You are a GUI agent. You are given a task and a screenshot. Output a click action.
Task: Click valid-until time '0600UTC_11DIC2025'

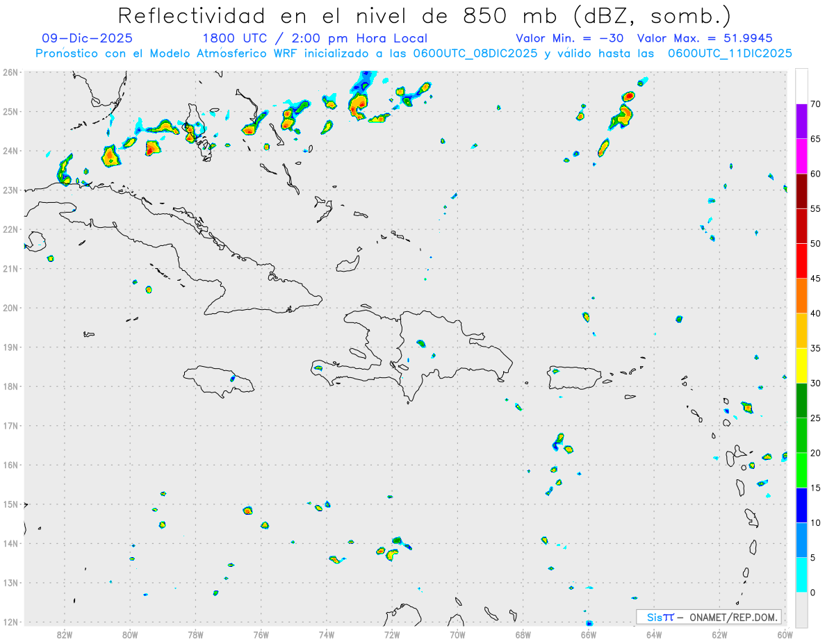click(x=730, y=53)
